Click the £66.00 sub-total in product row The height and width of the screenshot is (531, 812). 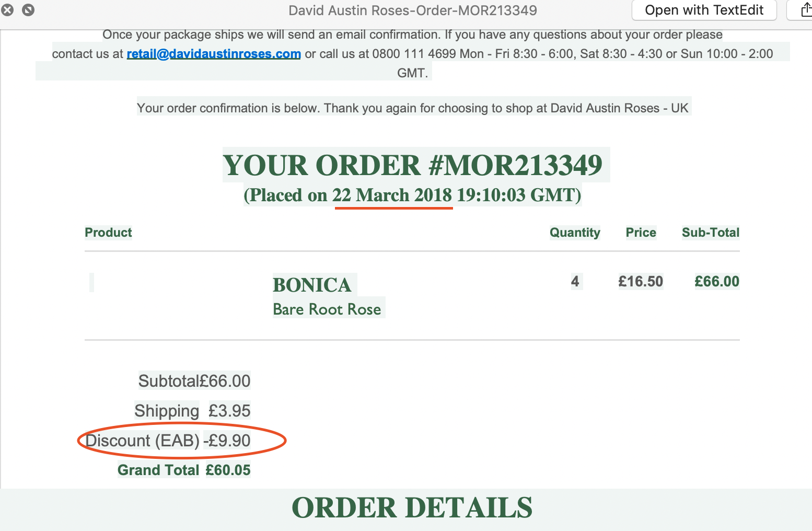(717, 282)
